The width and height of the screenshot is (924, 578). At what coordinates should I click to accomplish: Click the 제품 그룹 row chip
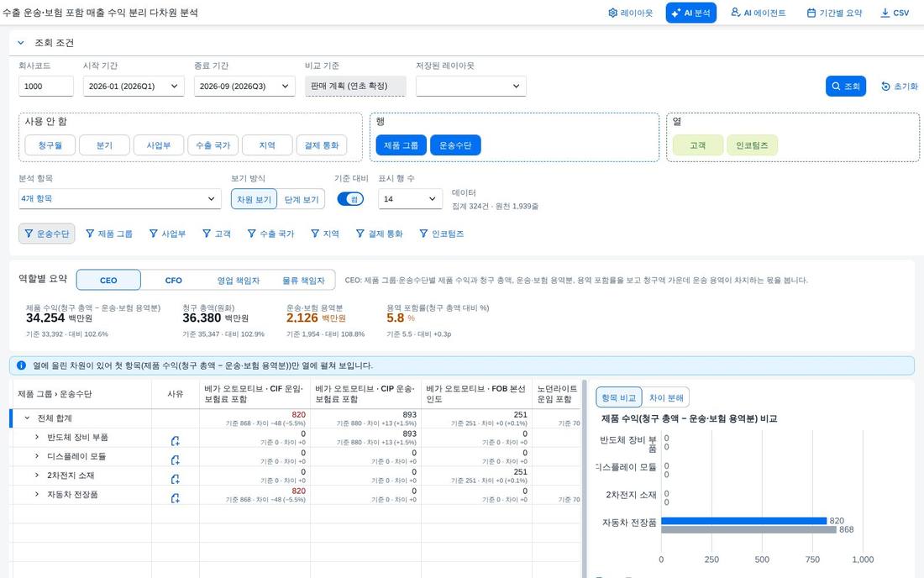tap(402, 145)
